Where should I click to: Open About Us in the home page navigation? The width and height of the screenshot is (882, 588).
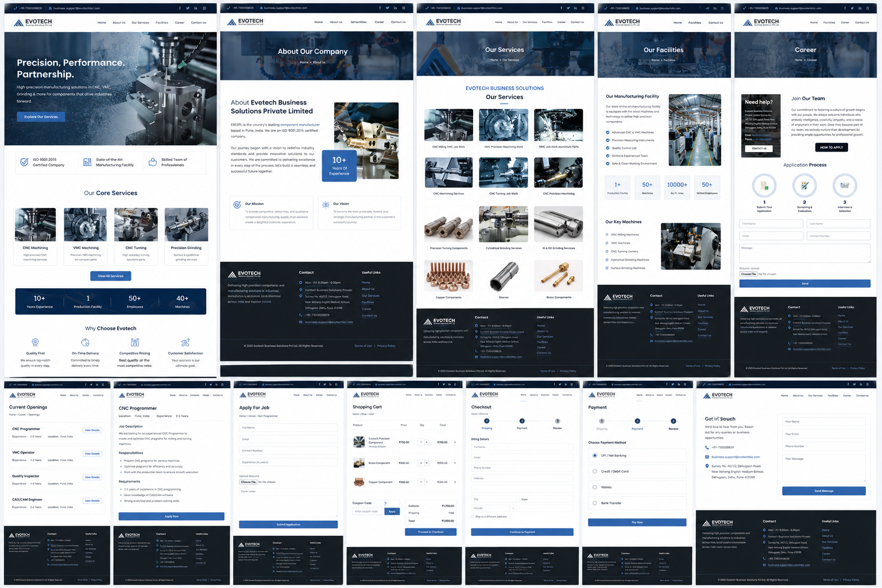pos(119,23)
